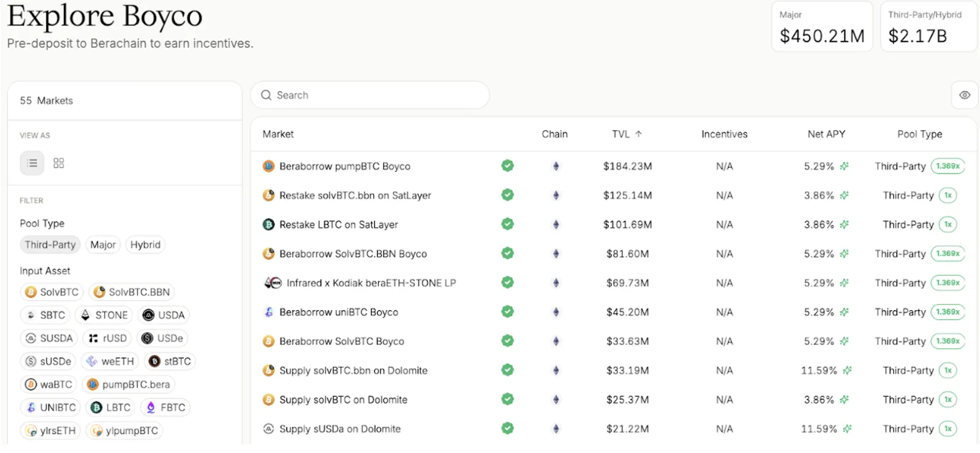Open Beraborrow pumpBTC Boyco market
This screenshot has width=980, height=453.
pyautogui.click(x=345, y=166)
